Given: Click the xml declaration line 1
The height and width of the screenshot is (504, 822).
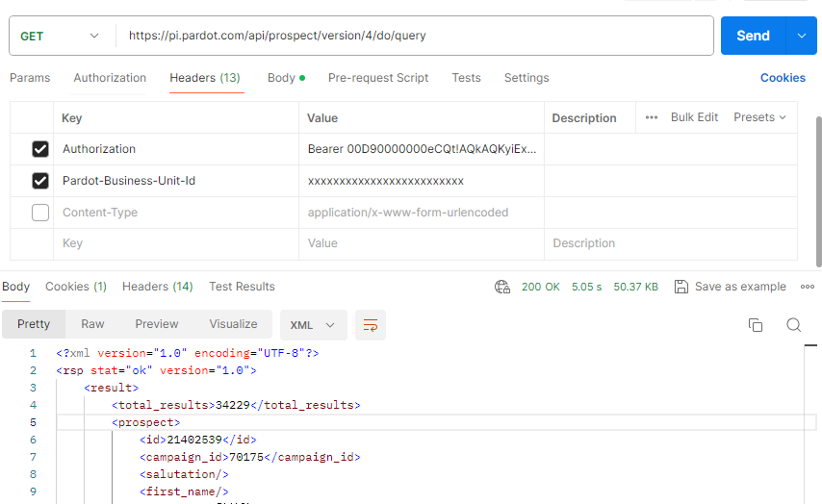Looking at the screenshot, I should [187, 353].
